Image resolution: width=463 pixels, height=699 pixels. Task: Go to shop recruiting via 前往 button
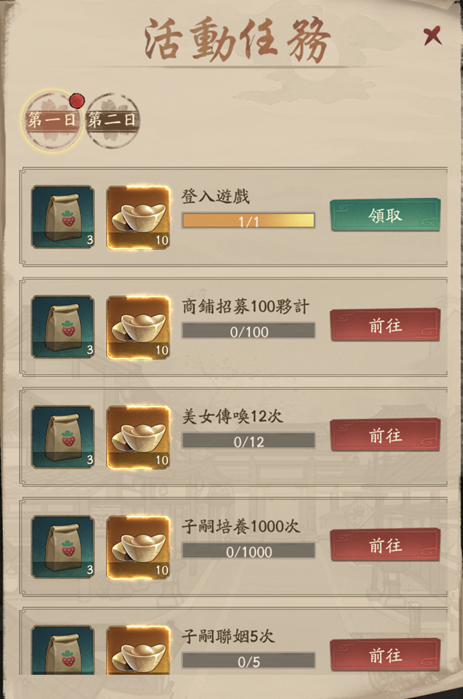(x=385, y=325)
